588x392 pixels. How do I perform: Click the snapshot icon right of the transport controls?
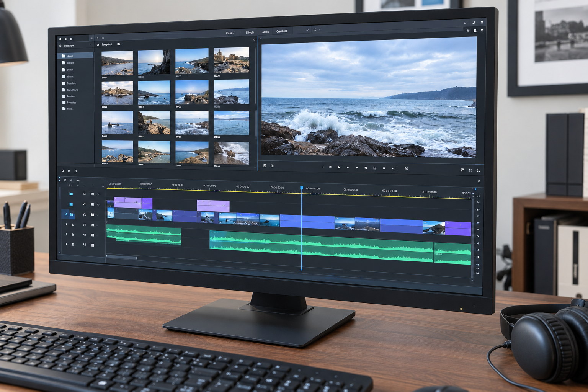click(406, 168)
